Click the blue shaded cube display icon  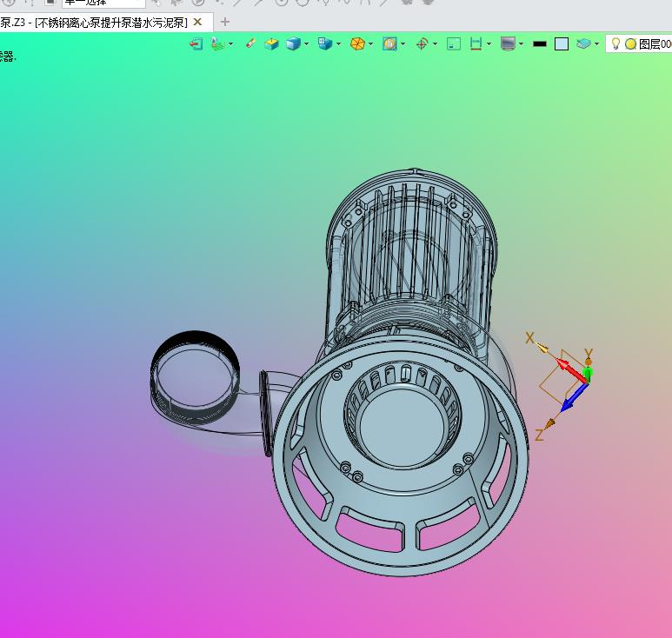(293, 43)
